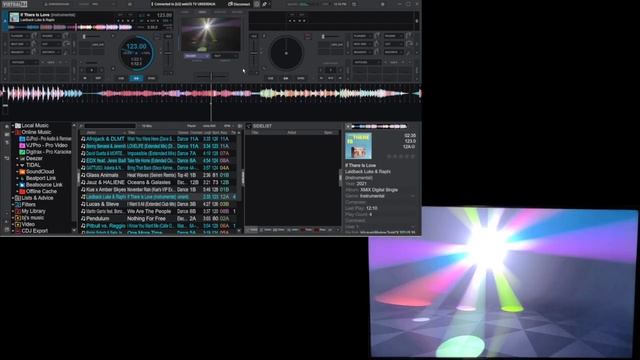Click the pin icon next to Disconnect
640x360 pixels.
pos(264,4)
